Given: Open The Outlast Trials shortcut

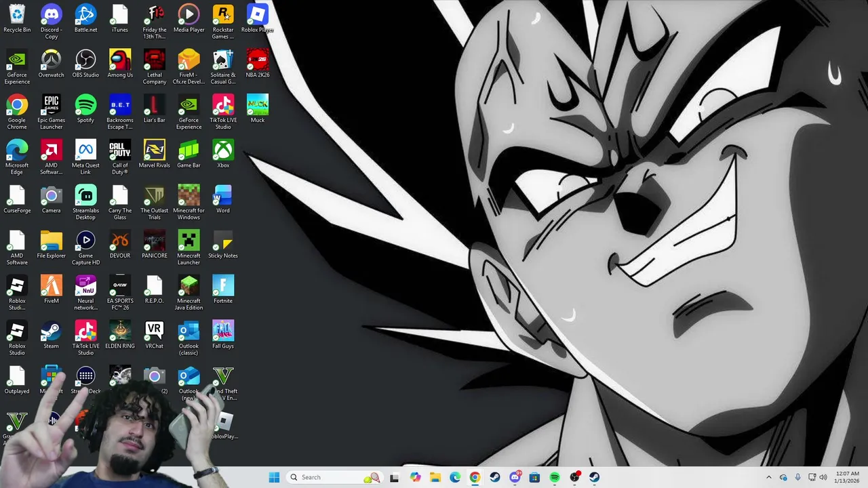Looking at the screenshot, I should (x=155, y=203).
